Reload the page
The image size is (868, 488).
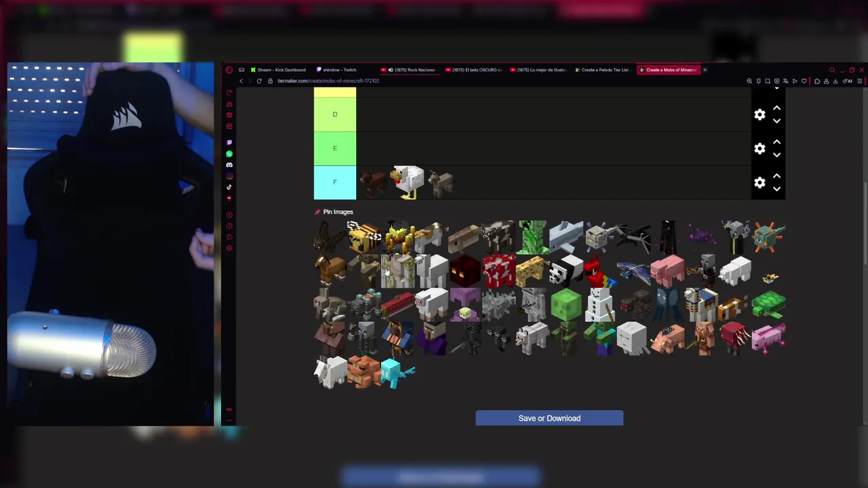(x=259, y=81)
